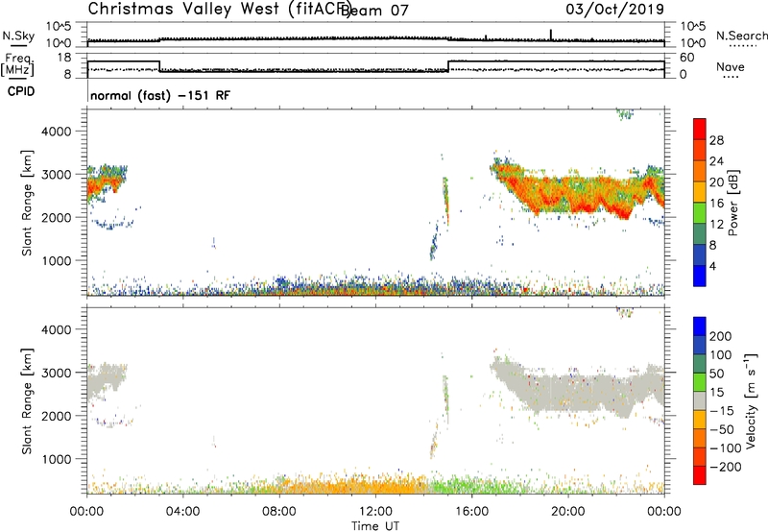Click the -50 label on Velocity colorbar
This screenshot has width=768, height=532.
722,429
